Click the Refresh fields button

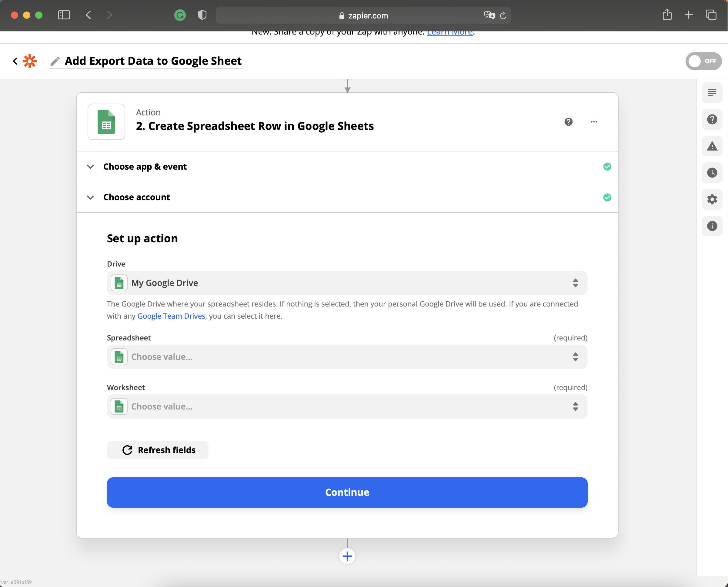[158, 450]
